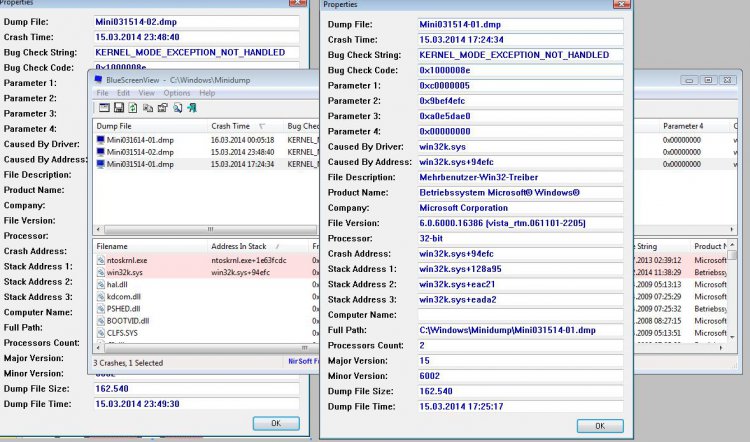Click the Dump File Time field showing 15.03.2014 17:25:17

[x=520, y=407]
